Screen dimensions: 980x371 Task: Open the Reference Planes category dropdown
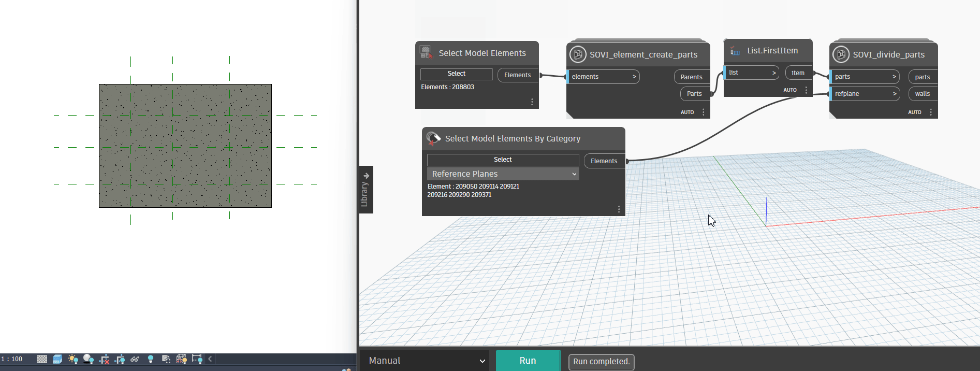coord(503,174)
